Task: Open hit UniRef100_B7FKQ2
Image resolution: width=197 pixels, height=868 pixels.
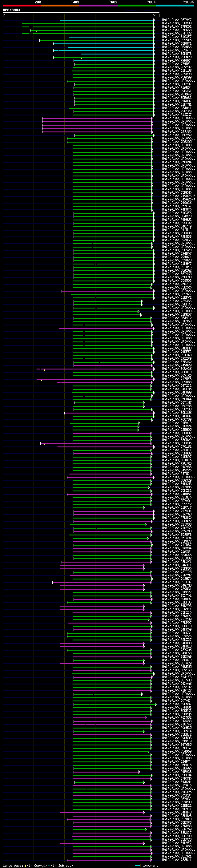Action: point(177,26)
